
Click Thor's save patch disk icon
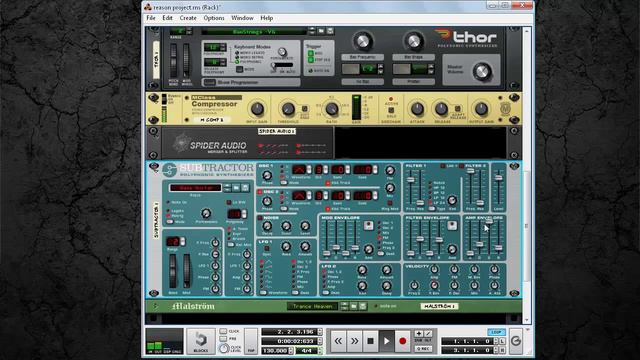click(x=330, y=31)
